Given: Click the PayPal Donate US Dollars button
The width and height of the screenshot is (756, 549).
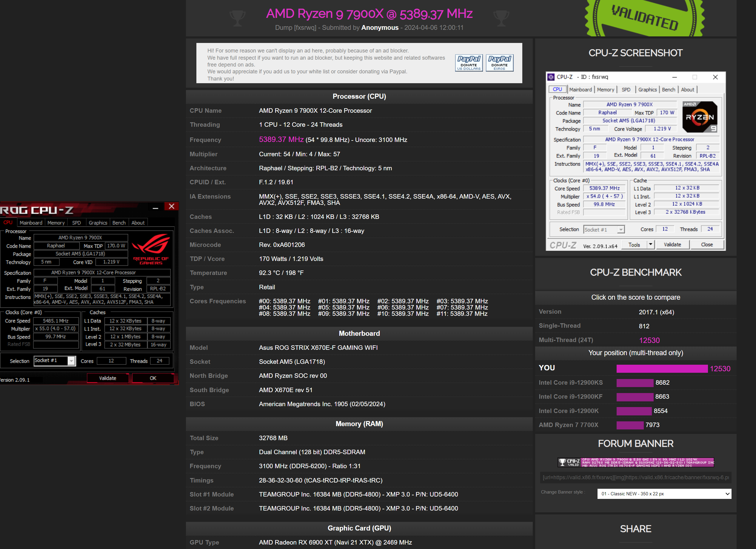Looking at the screenshot, I should coord(469,63).
